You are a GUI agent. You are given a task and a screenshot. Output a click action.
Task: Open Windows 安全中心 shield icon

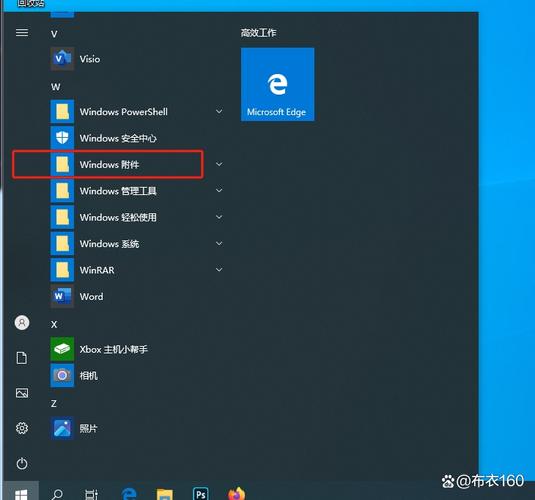[62, 138]
